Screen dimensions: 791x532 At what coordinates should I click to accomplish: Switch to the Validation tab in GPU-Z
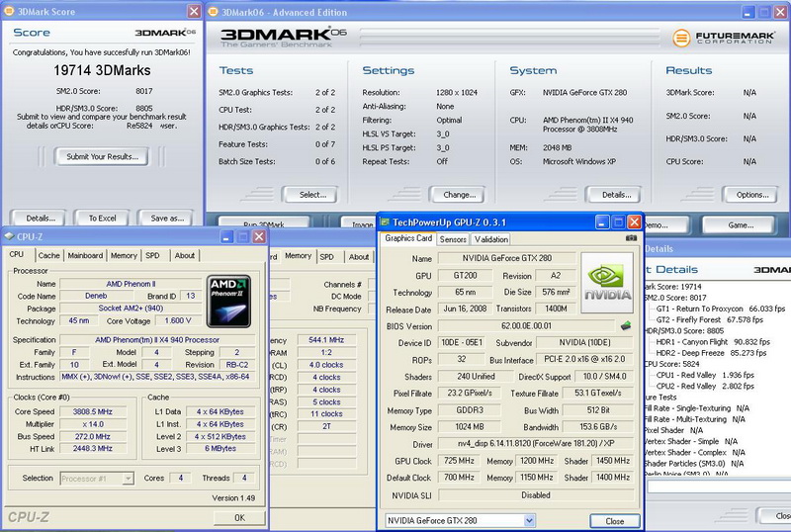[x=490, y=239]
